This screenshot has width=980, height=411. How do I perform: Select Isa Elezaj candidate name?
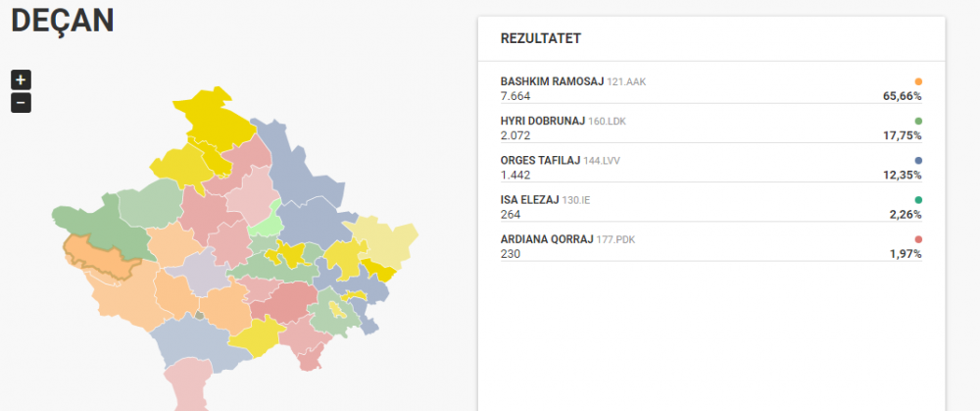point(530,200)
